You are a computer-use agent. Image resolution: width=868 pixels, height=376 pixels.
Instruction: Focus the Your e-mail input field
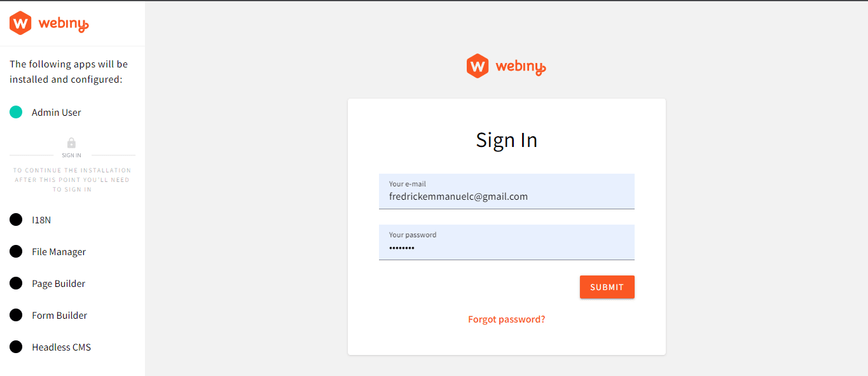[506, 197]
